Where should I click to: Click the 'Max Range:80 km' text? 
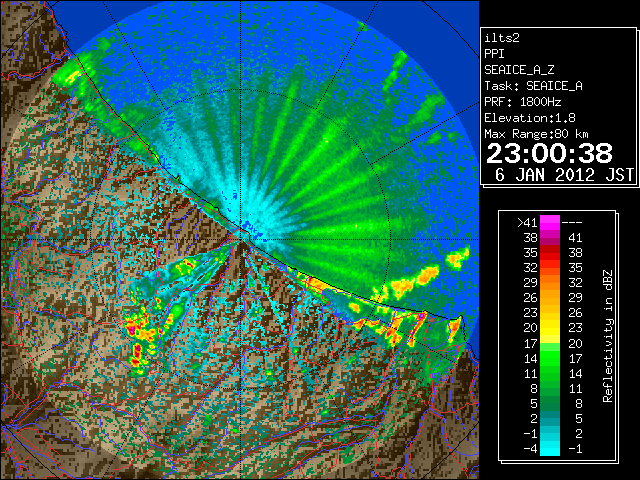(536, 134)
